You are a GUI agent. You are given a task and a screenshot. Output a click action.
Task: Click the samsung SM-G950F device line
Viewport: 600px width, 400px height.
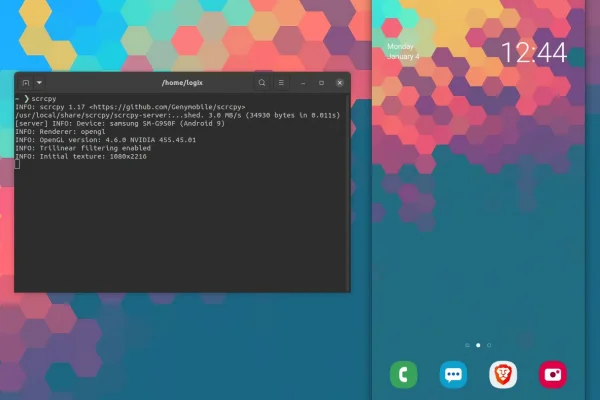120,124
